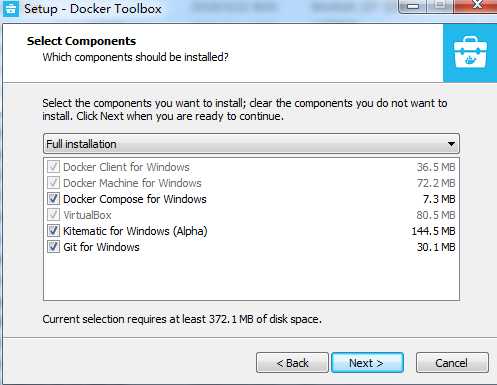Click the Docker Toolbox setup title icon
This screenshot has width=497, height=385.
[11, 8]
